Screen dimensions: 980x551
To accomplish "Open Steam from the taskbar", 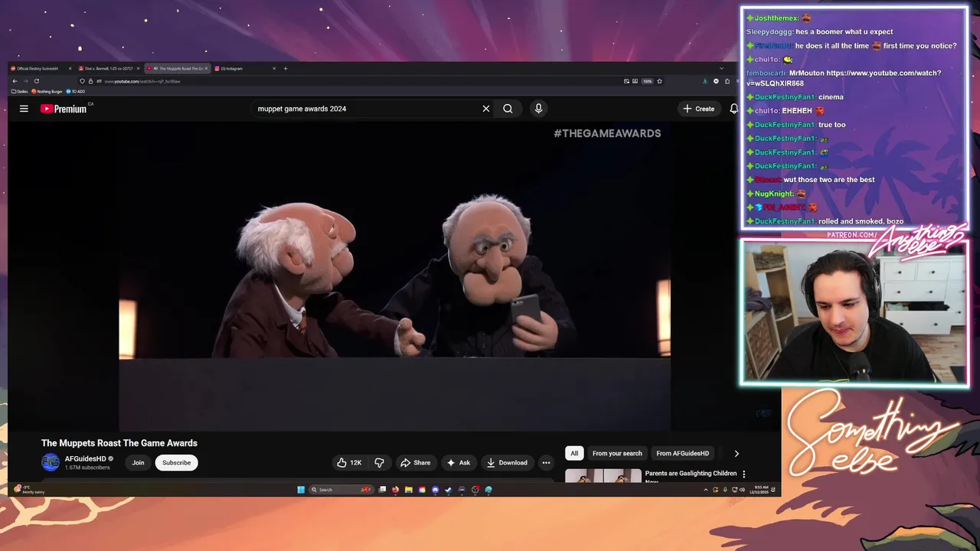I will (449, 490).
